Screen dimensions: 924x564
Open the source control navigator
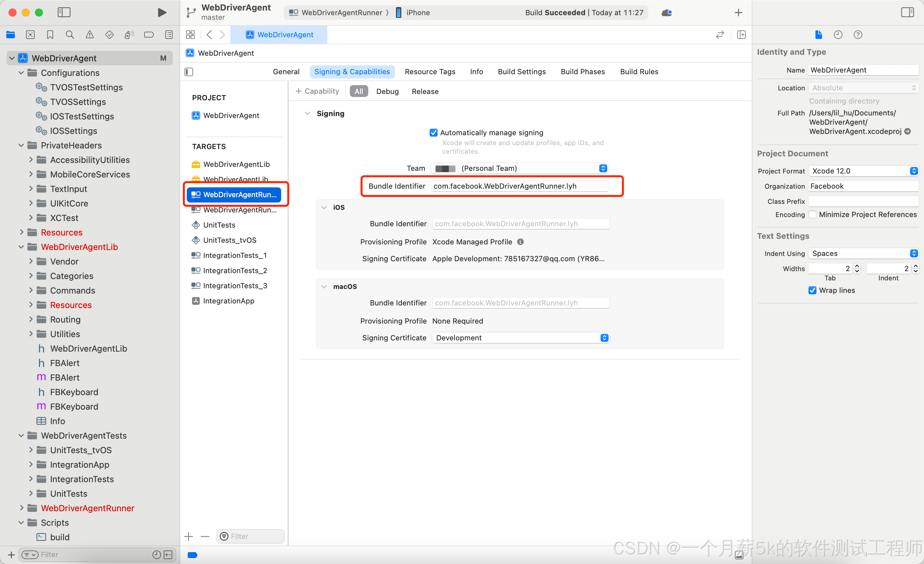pyautogui.click(x=30, y=35)
